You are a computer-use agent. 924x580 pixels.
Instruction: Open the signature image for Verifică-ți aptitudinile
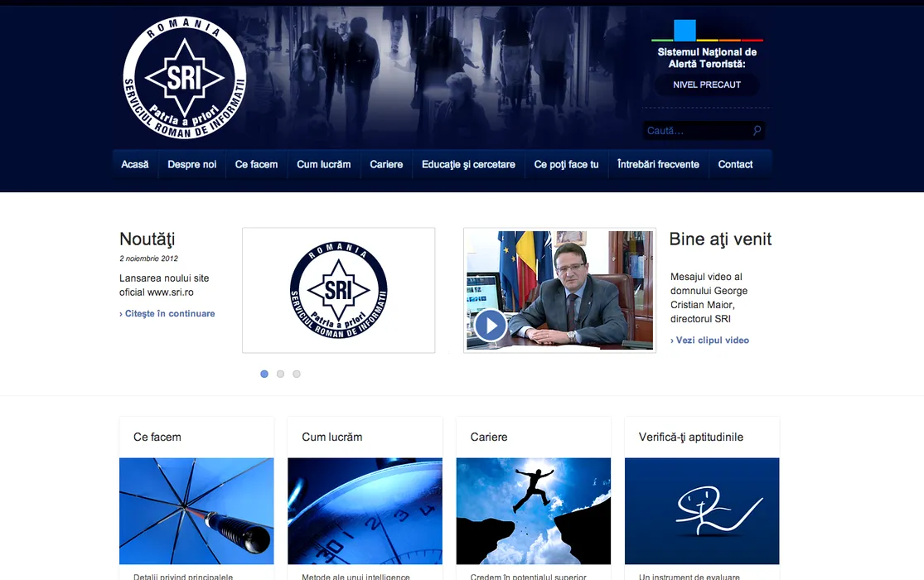[x=702, y=510]
